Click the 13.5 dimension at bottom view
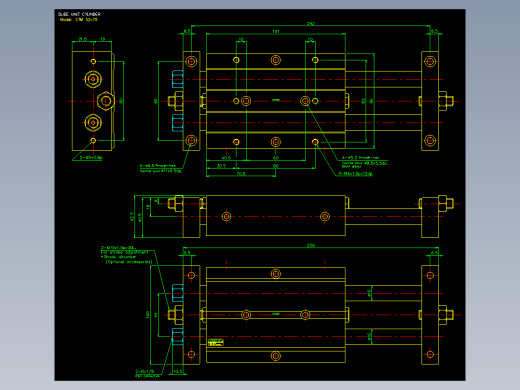This screenshot has height=390, width=520. (178, 371)
